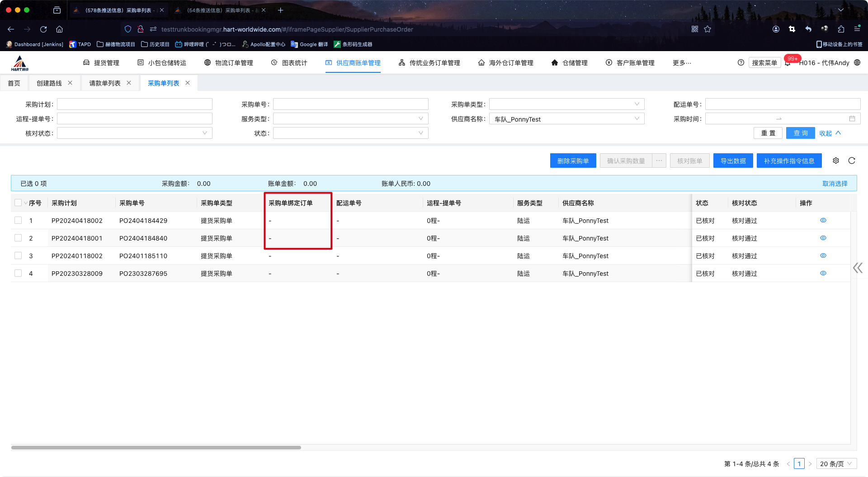Viewport: 868px width, 477px height.
Task: Tick the checkbox for PO2401185110 row
Action: tap(18, 256)
